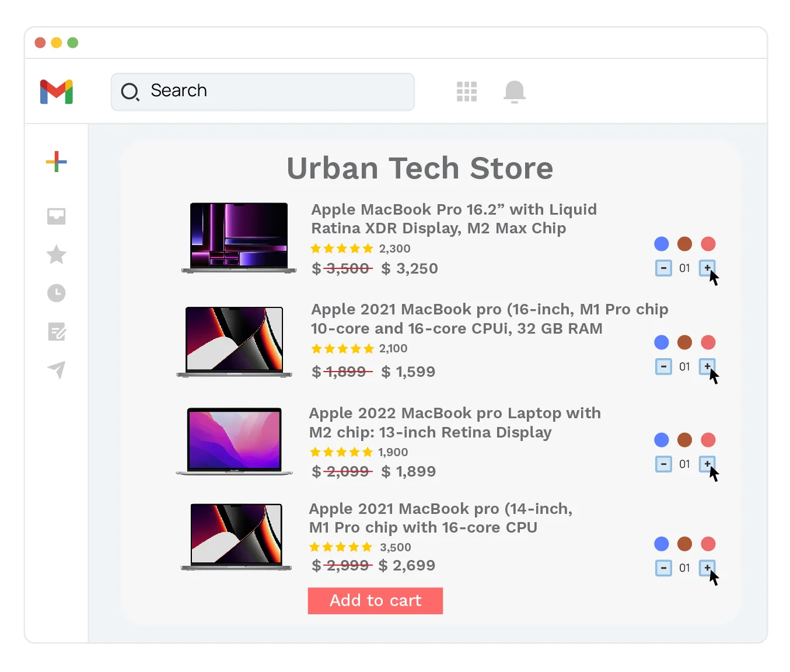The height and width of the screenshot is (672, 790).
Task: Open the drafts icon in sidebar
Action: [x=57, y=331]
